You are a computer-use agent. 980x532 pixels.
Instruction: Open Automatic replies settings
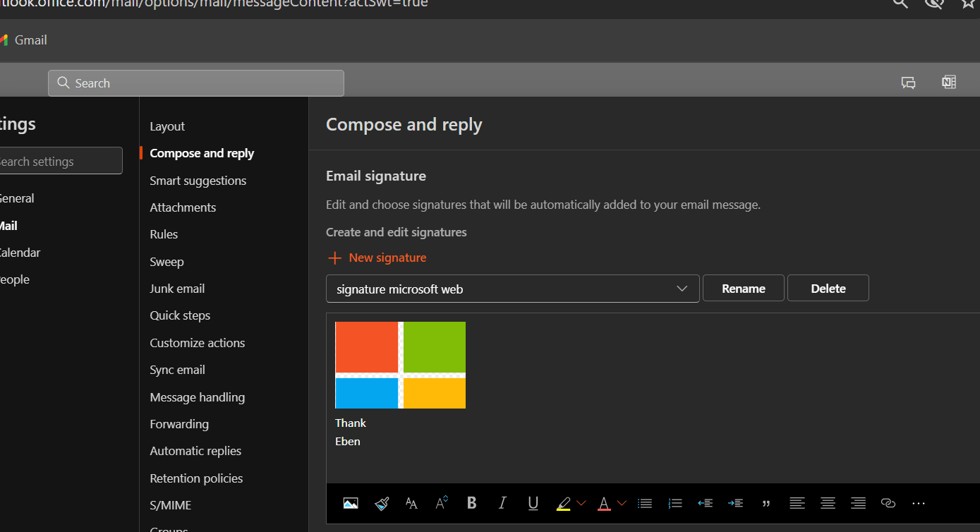pyautogui.click(x=195, y=451)
